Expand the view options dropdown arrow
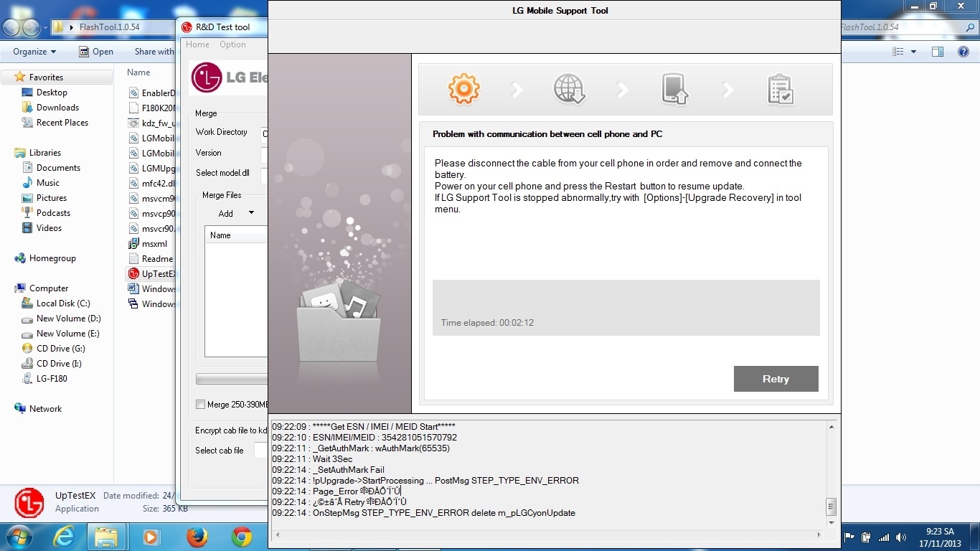Screen dimensions: 980x551 pyautogui.click(x=913, y=52)
